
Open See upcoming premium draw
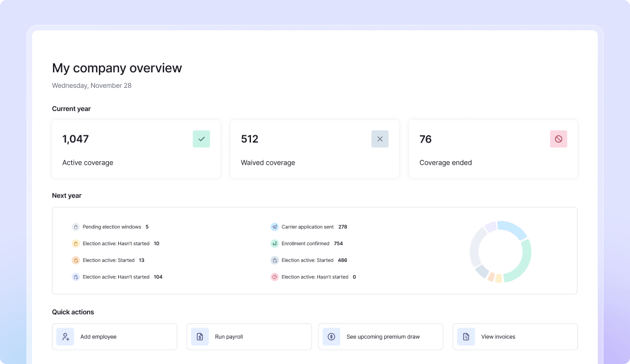tap(381, 337)
